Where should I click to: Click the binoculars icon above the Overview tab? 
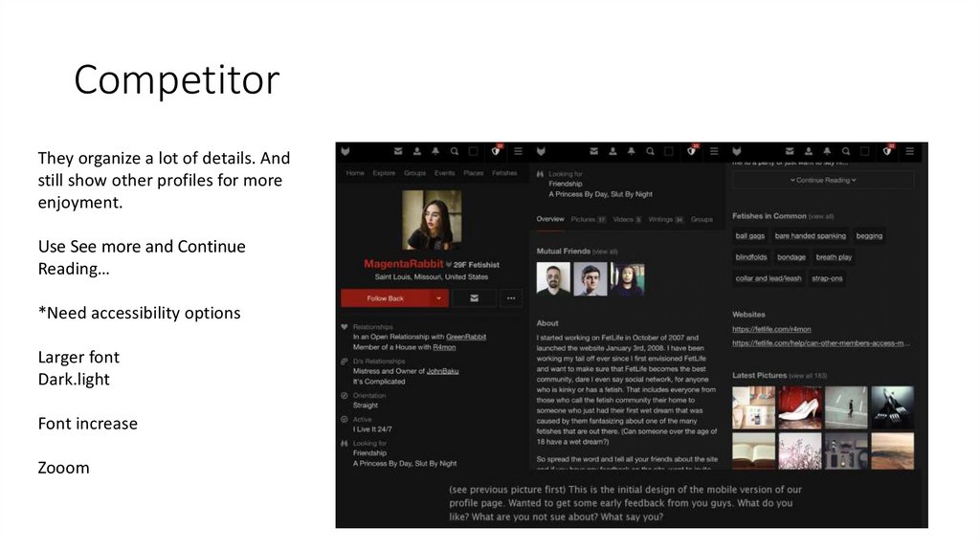click(x=540, y=174)
